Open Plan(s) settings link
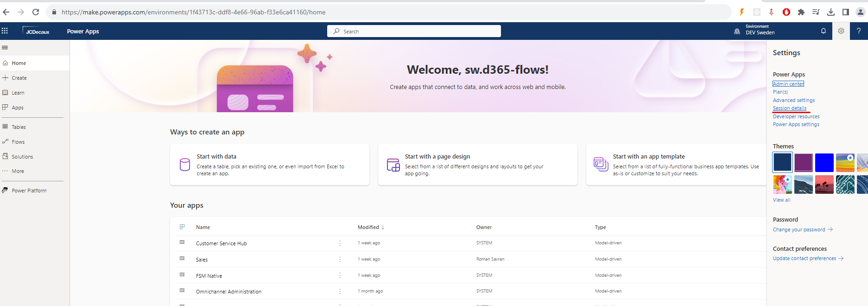The width and height of the screenshot is (868, 306). click(780, 92)
